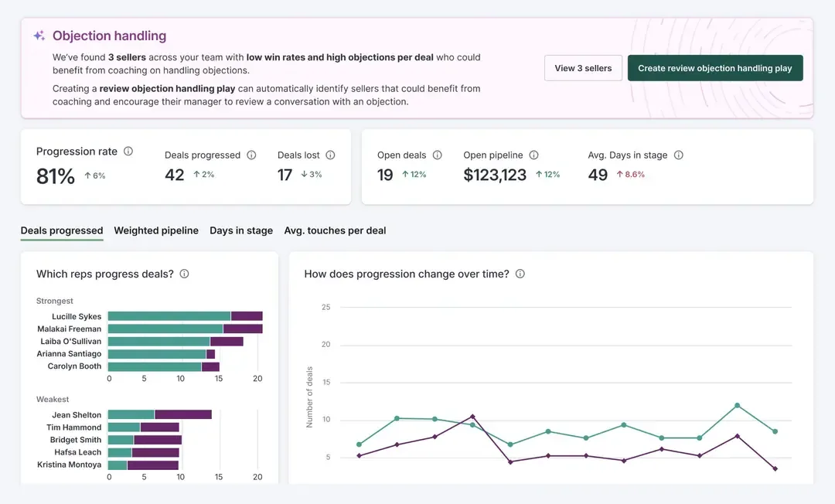The height and width of the screenshot is (504, 835).
Task: Select Kristina Montoya in Weakest list
Action: pos(69,465)
